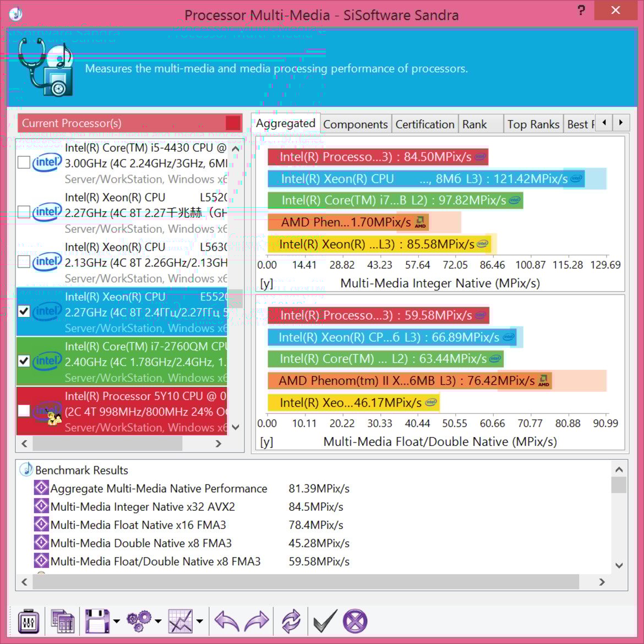
Task: Open the dropdown arrow beside the chart icon
Action: coord(200,621)
